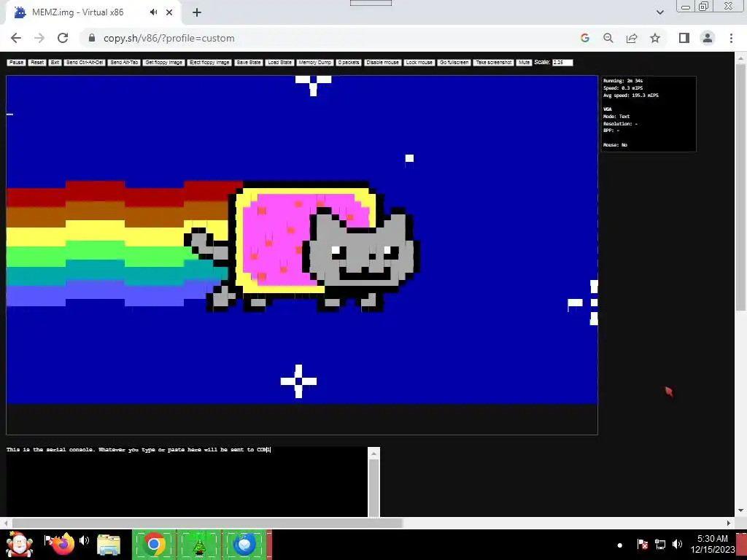Click the Show desktop strip at taskbar end

[742, 544]
